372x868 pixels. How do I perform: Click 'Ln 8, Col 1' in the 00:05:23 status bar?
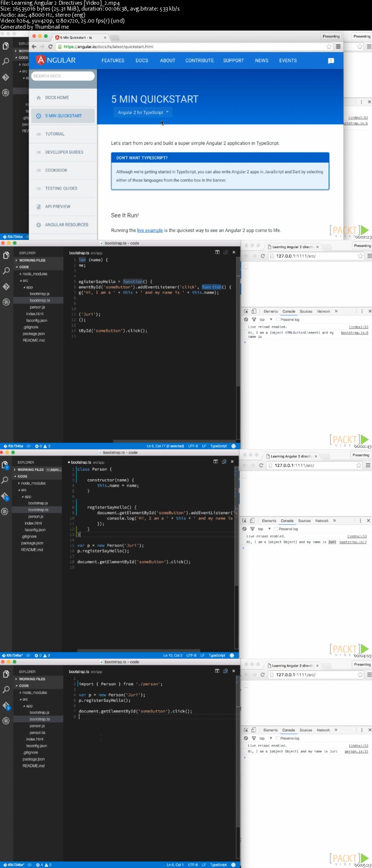tap(175, 865)
